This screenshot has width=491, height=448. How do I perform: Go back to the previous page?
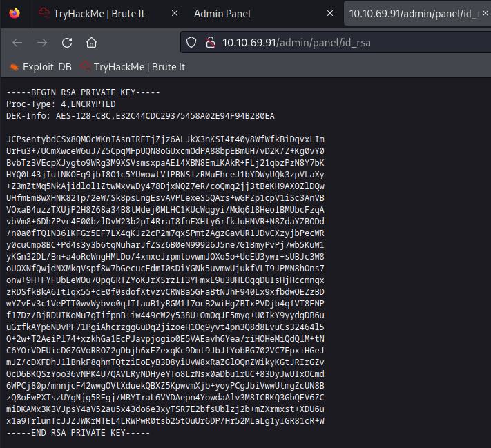click(x=17, y=43)
